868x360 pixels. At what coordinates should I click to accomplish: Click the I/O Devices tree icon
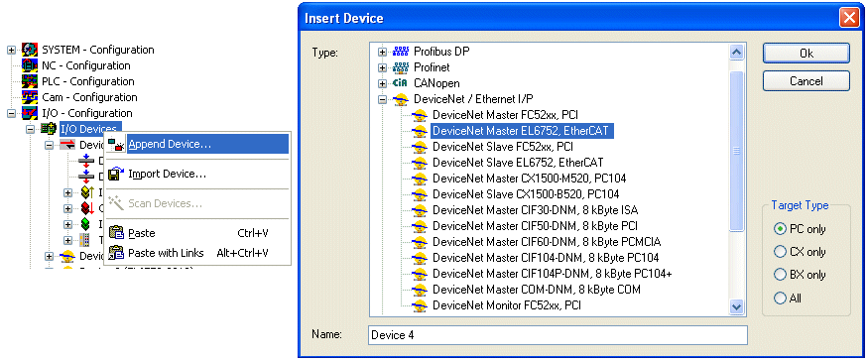[x=49, y=129]
